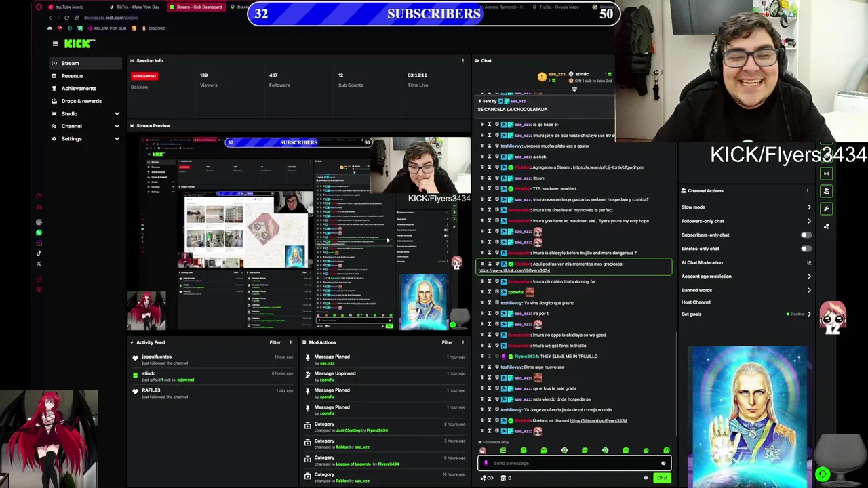
Task: Open the Mod Actions Filter
Action: (x=447, y=343)
